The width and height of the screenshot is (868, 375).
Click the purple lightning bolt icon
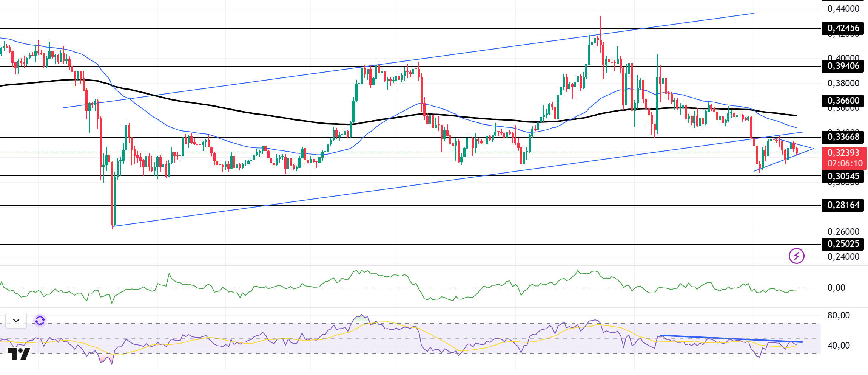point(796,256)
